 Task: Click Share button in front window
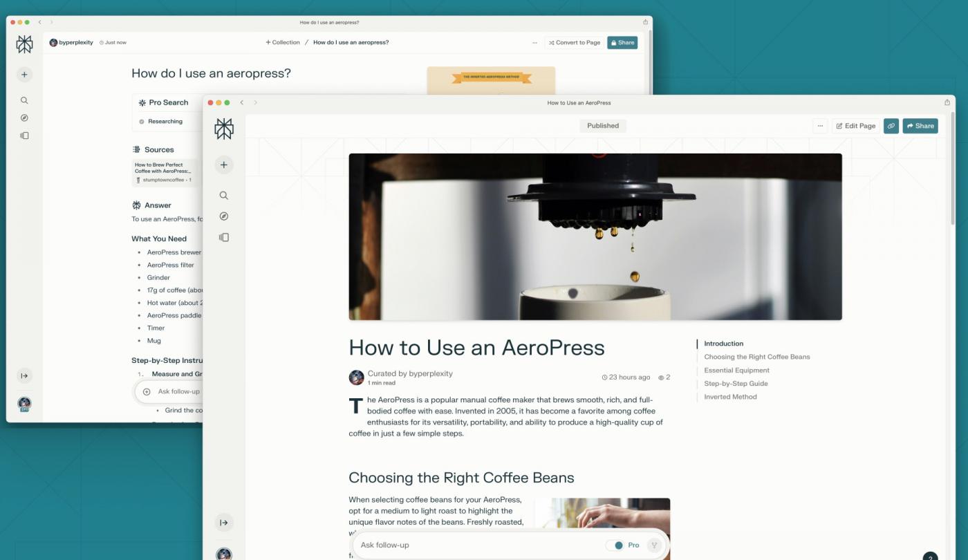[x=920, y=126]
